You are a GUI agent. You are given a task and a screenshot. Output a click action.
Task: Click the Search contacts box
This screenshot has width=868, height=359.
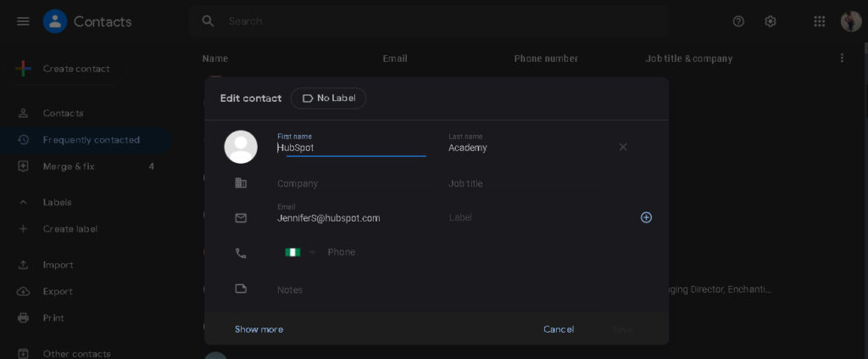pos(429,21)
